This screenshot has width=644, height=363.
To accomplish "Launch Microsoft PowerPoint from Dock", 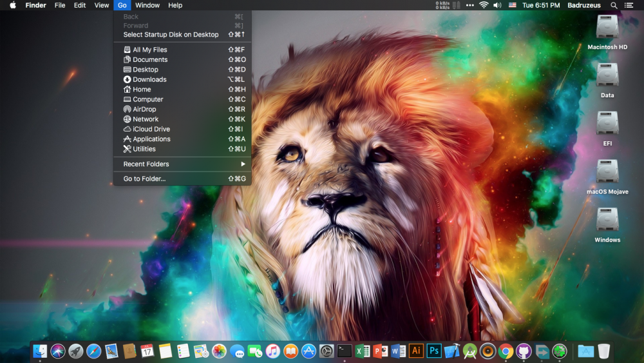I will (x=381, y=351).
